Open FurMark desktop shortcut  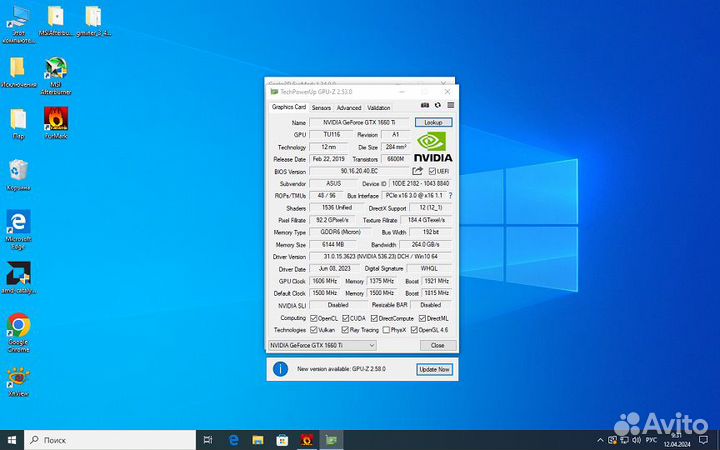pos(56,123)
